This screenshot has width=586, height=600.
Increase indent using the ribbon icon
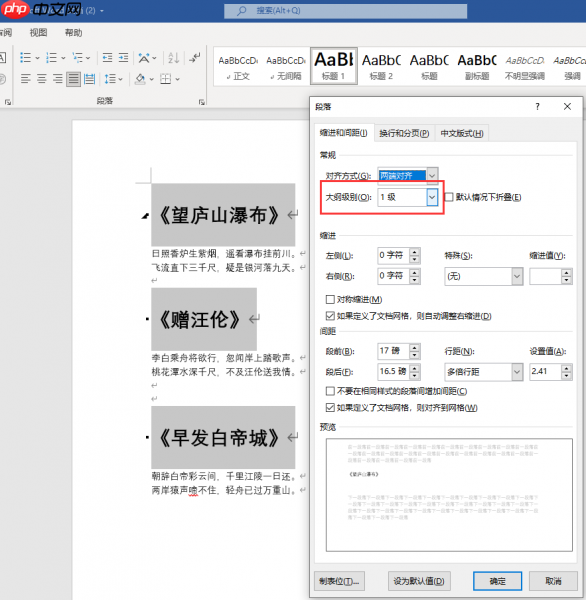pyautogui.click(x=123, y=58)
